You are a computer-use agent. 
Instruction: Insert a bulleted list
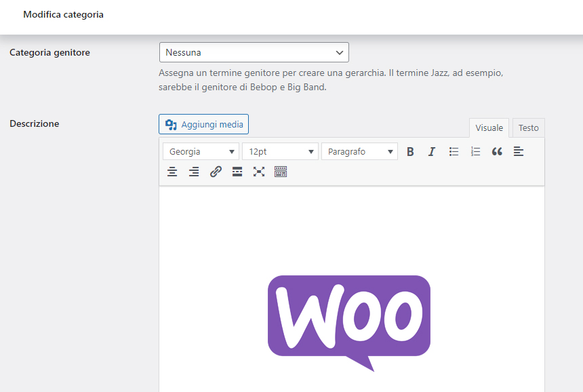[454, 152]
